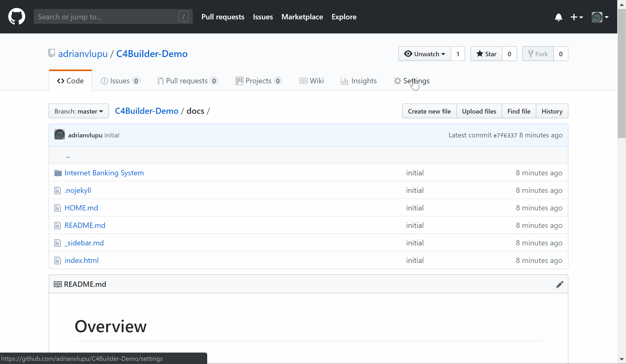Click the History button for docs

[552, 111]
